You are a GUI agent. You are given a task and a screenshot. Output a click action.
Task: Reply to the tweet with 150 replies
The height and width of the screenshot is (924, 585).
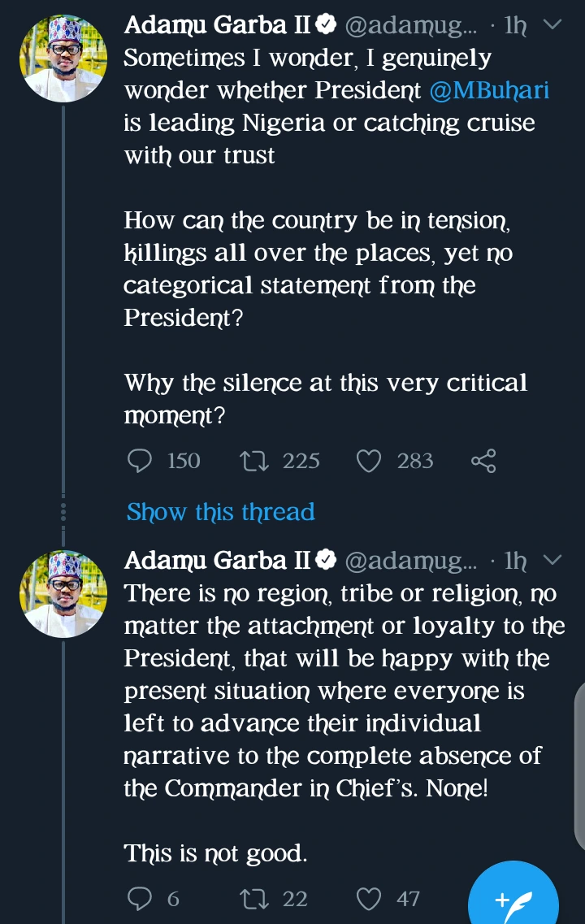pyautogui.click(x=141, y=461)
